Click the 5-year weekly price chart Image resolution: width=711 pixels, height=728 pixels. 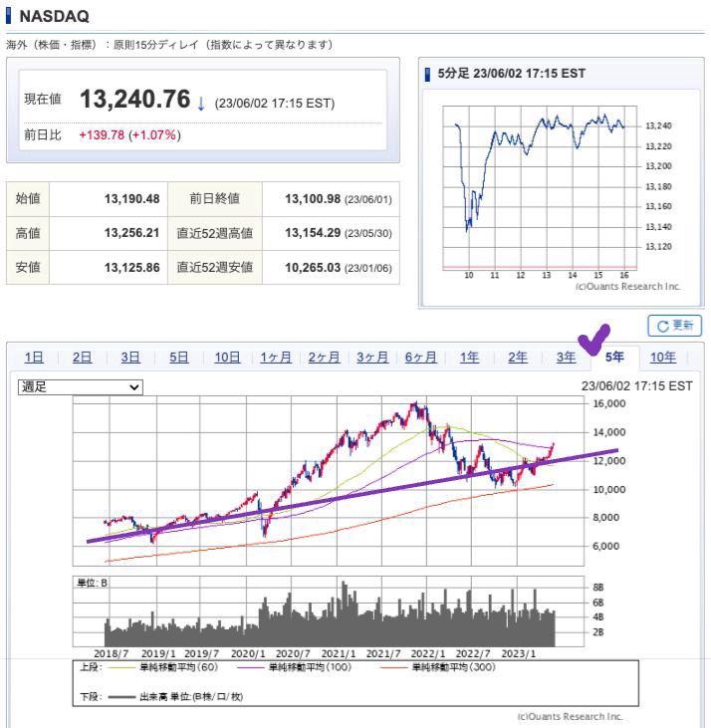click(329, 481)
